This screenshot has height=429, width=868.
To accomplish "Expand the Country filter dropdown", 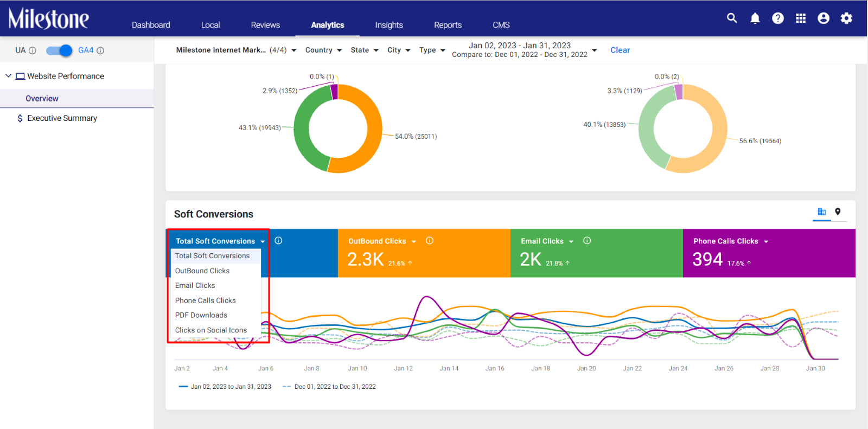I will tap(324, 50).
